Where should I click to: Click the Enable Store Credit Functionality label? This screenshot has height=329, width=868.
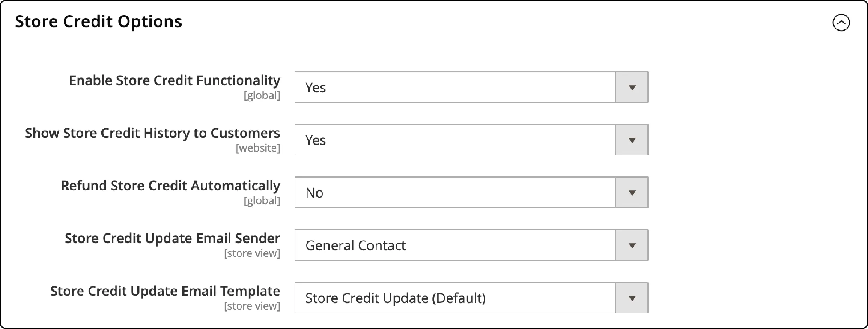pos(174,80)
